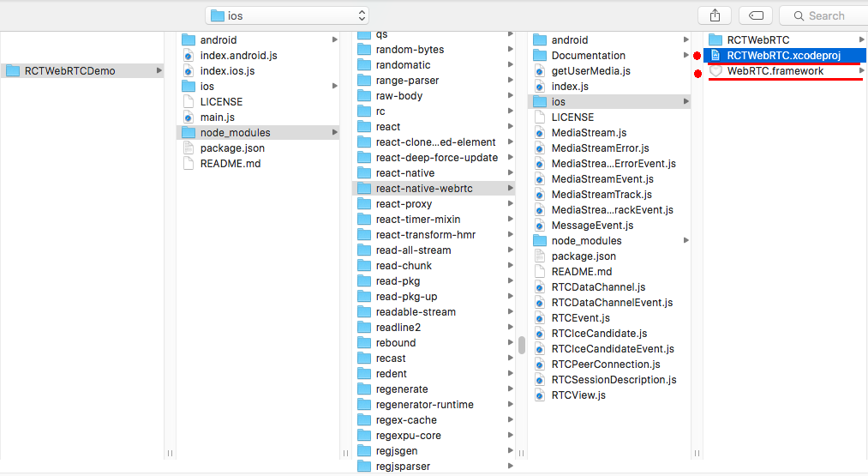Select RTCView.js file icon
The height and width of the screenshot is (476, 868).
[x=540, y=395]
